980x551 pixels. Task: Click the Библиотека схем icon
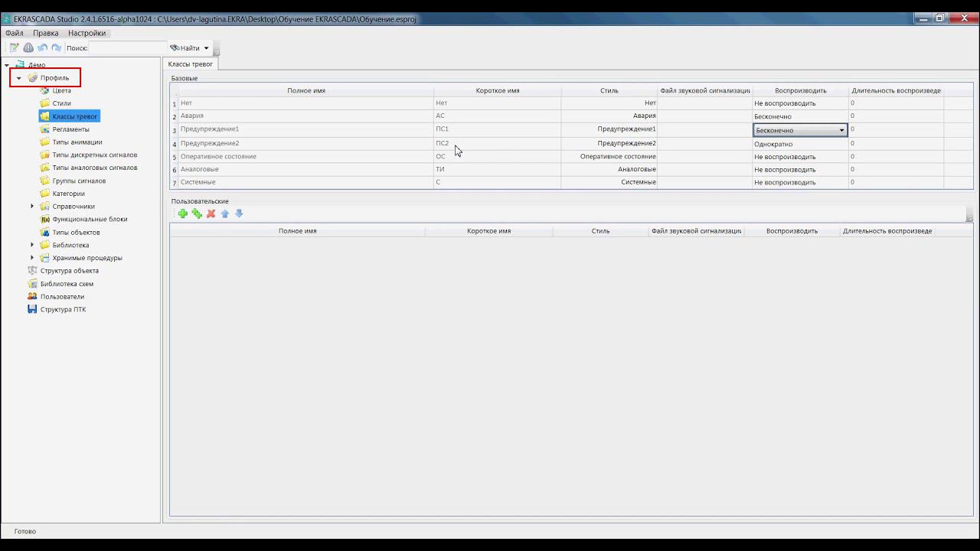(32, 283)
